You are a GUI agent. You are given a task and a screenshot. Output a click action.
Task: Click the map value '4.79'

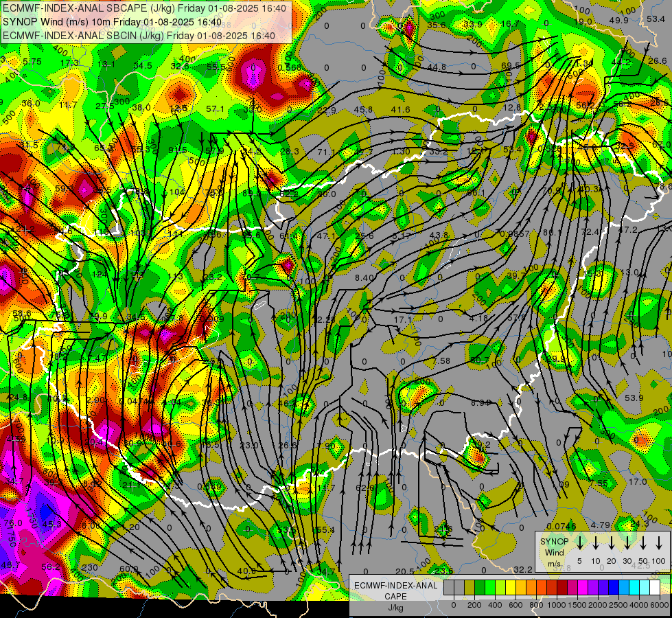(601, 525)
